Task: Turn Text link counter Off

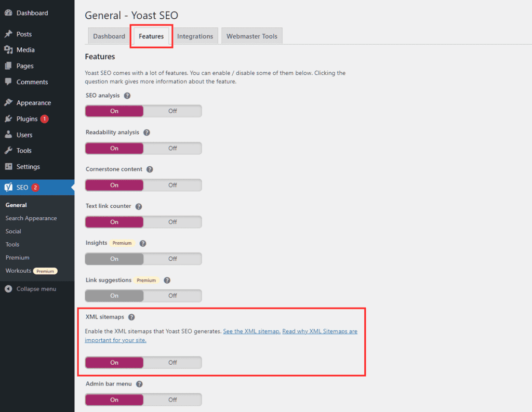Action: click(172, 222)
